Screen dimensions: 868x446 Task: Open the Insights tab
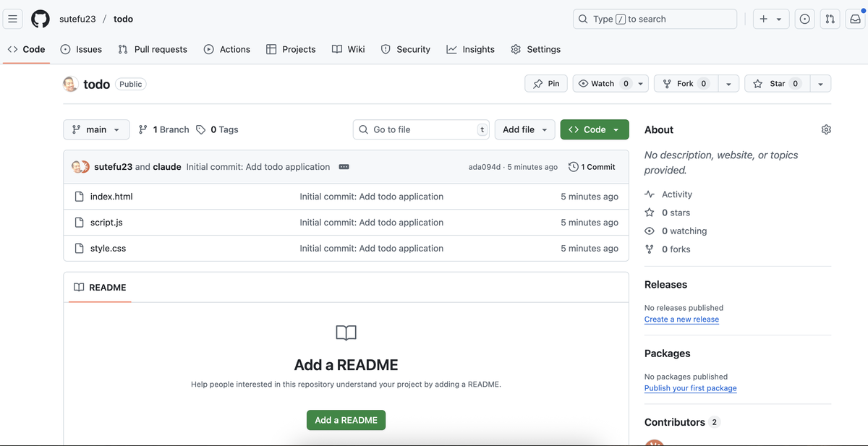click(x=471, y=49)
